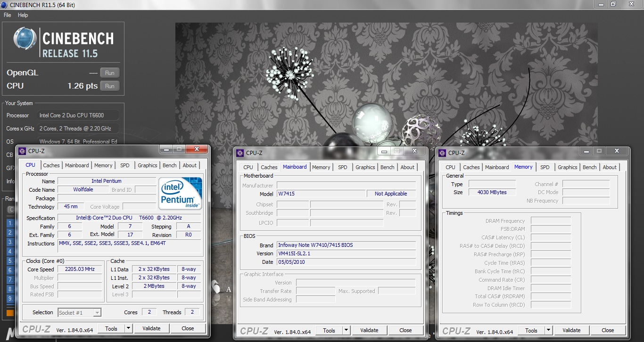Go to Graphics tab in Memory CPU-Z window

568,167
